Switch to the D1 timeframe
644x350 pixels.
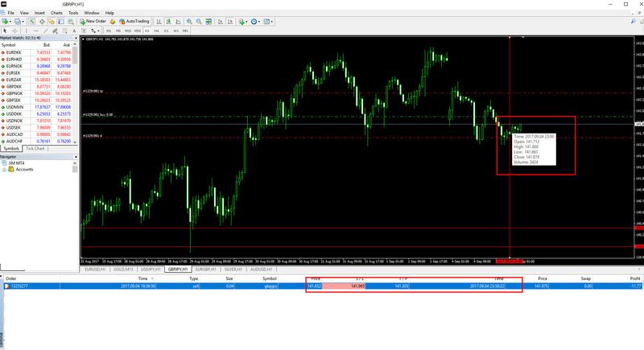pos(167,31)
